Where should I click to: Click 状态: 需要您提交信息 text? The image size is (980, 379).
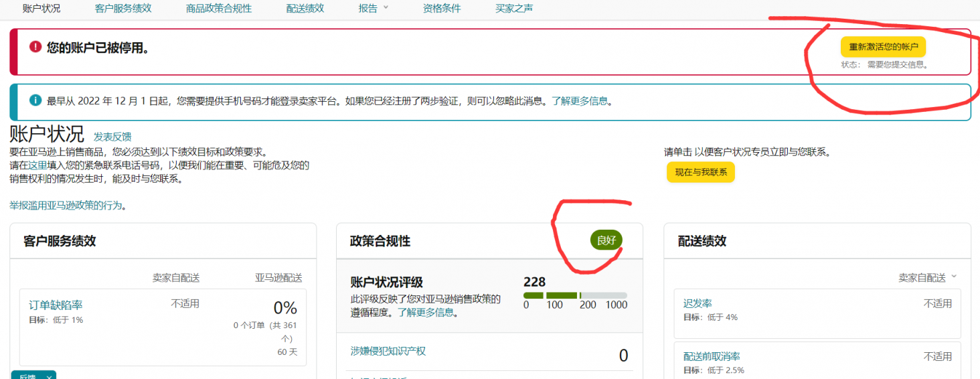click(x=885, y=65)
